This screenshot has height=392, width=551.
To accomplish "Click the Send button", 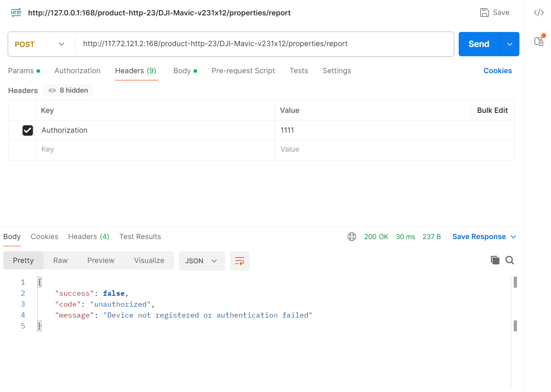I will [479, 44].
